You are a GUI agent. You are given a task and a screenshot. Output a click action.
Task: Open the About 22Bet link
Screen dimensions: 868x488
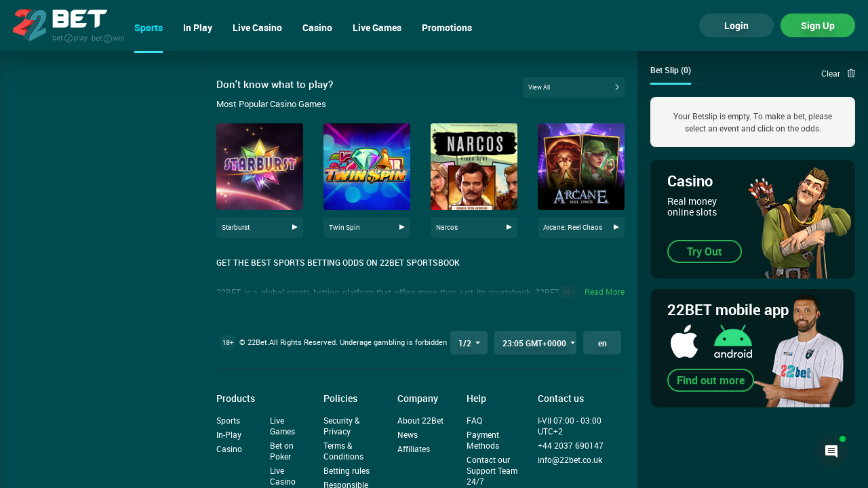[x=420, y=421]
